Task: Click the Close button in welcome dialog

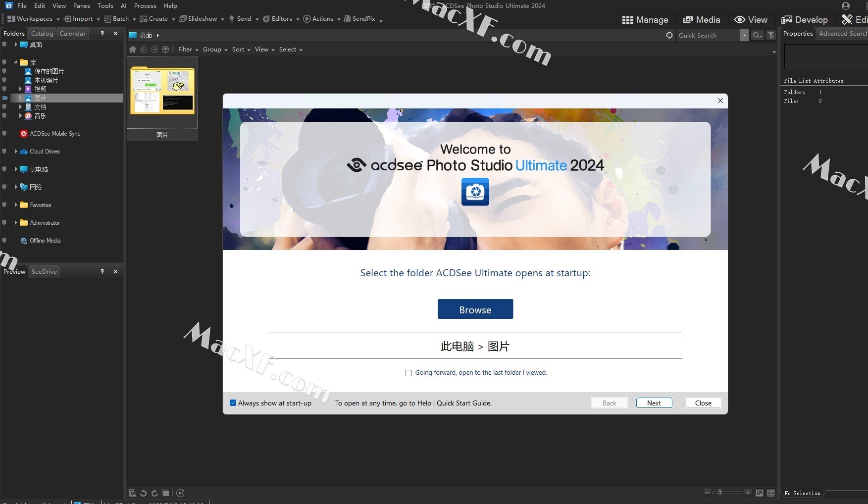Action: coord(703,403)
